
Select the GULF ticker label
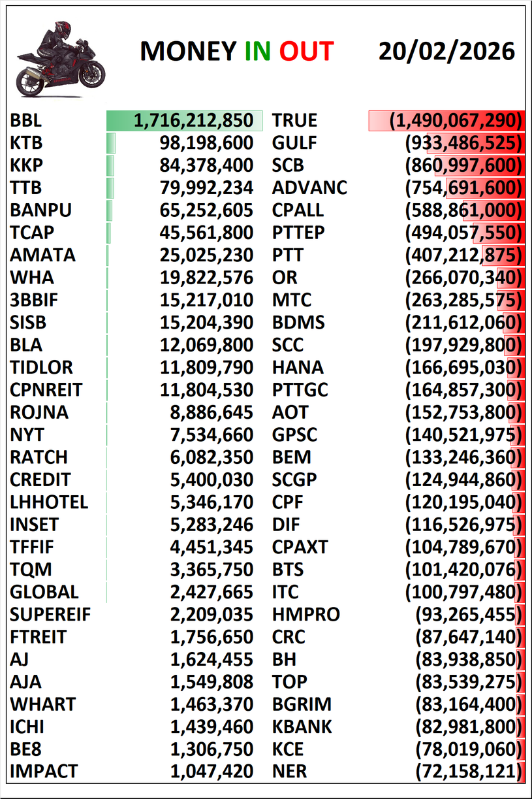pos(294,143)
